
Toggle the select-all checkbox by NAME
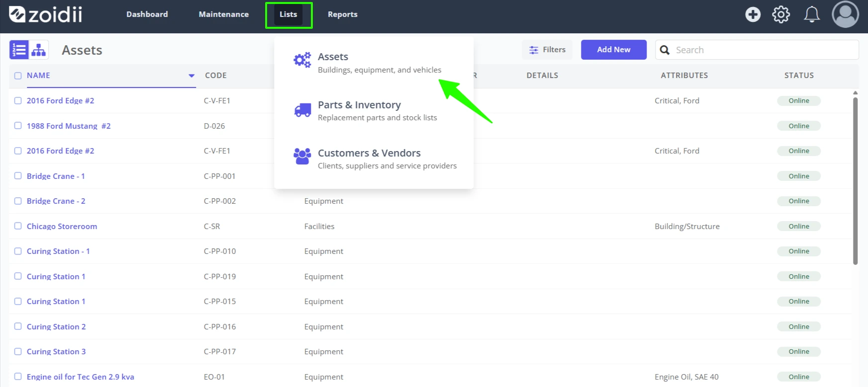point(18,76)
